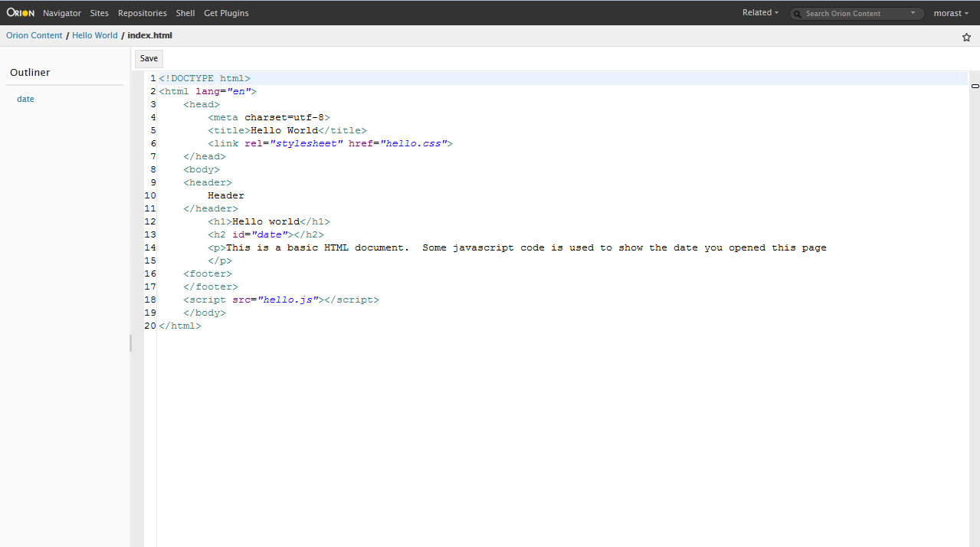Click the Header text on line 10
Viewport: 980px width, 547px height.
click(x=226, y=195)
